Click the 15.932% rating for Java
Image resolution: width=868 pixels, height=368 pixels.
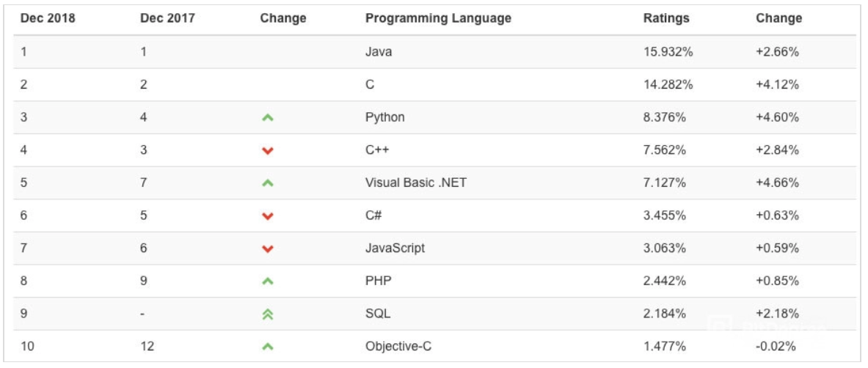pyautogui.click(x=668, y=52)
